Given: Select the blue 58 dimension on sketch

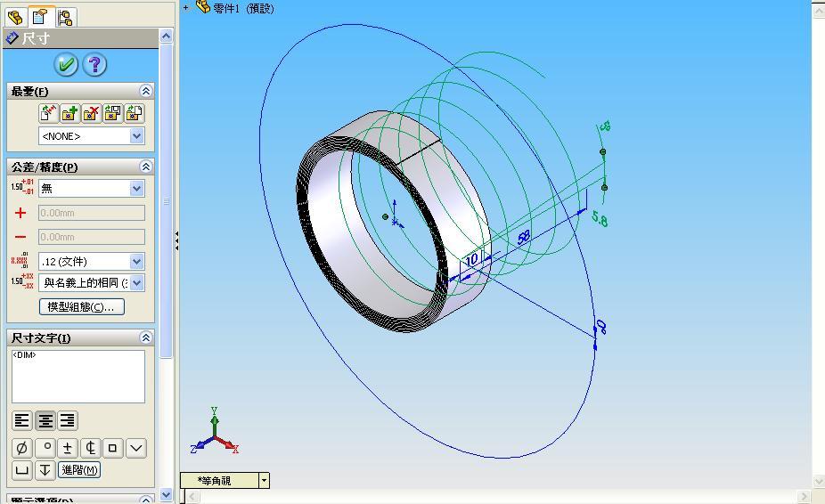Looking at the screenshot, I should click(x=524, y=238).
